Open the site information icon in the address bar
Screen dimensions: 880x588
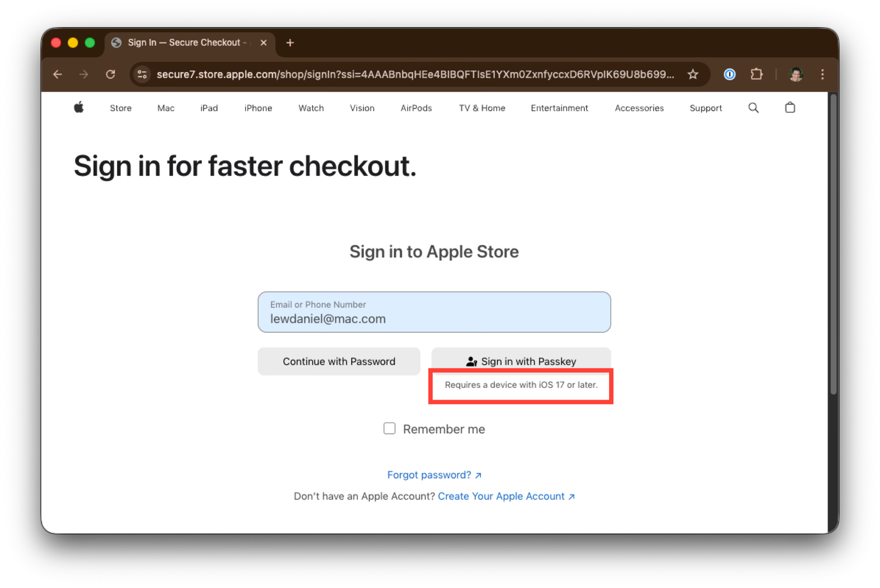point(142,74)
